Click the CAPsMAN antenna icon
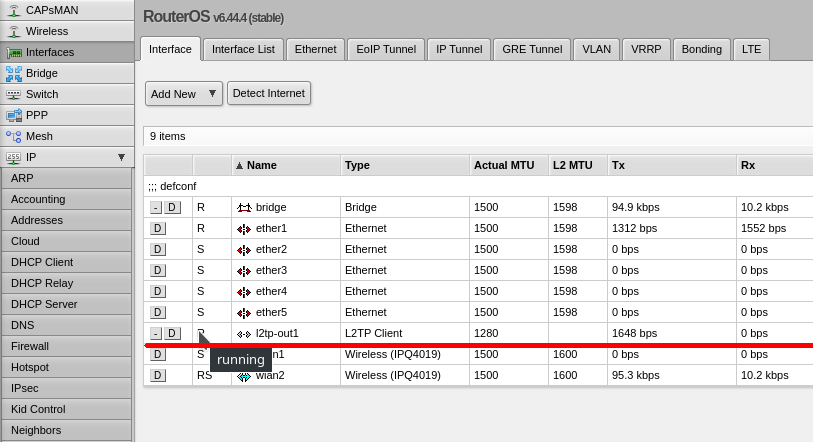The image size is (813, 442). [14, 10]
